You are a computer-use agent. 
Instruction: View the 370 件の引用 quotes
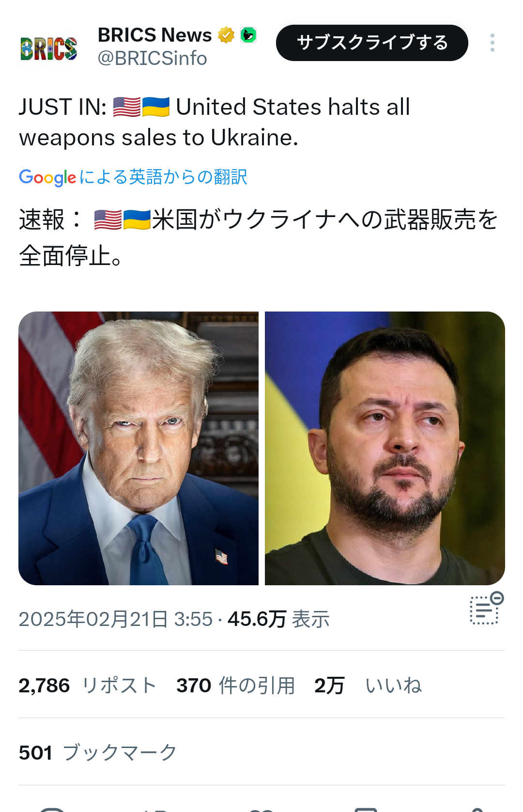pos(236,686)
